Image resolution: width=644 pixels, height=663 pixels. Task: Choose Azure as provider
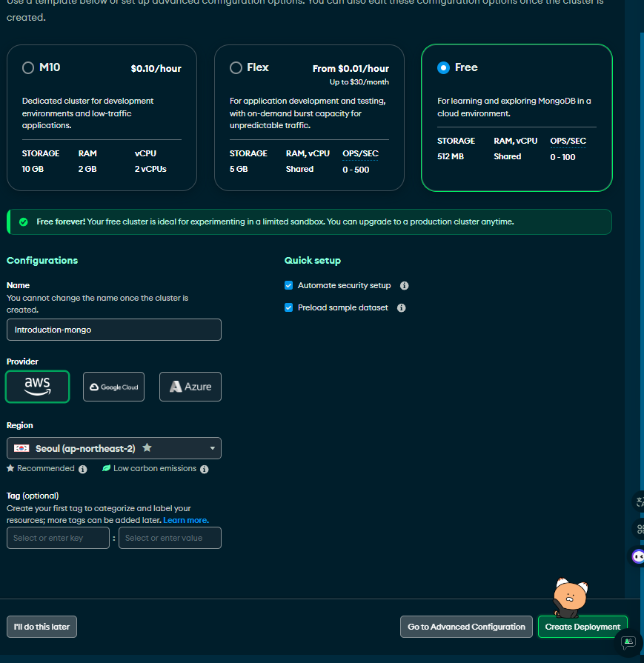tap(190, 387)
